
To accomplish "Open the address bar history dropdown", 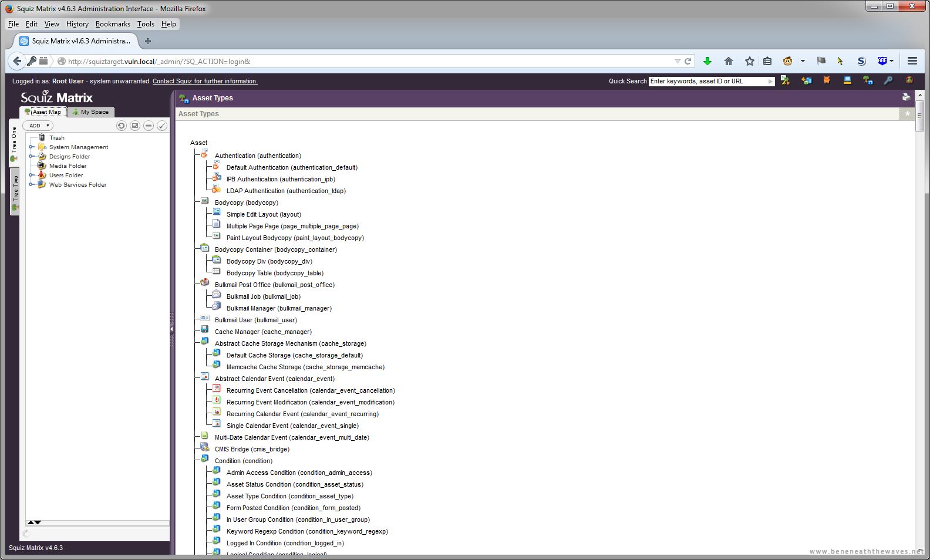I will tap(678, 61).
